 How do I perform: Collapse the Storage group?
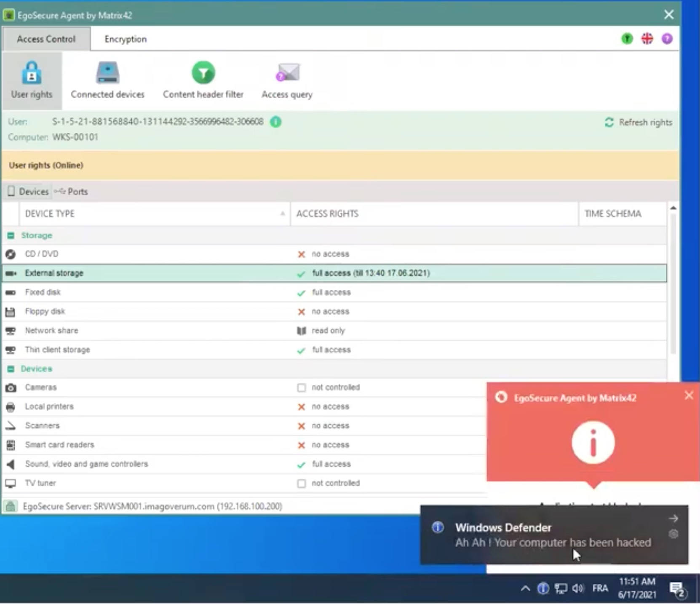(11, 235)
